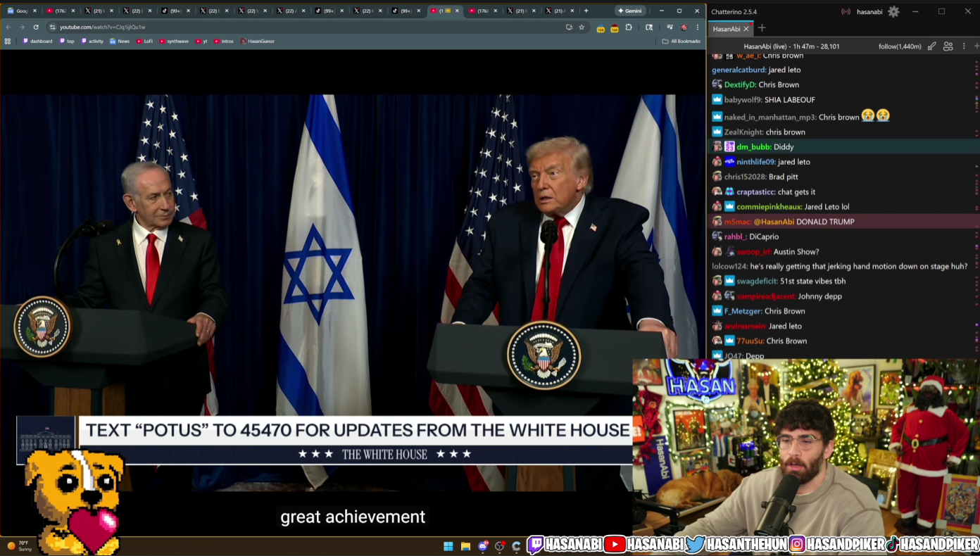Open the intros bookmark
980x556 pixels.
[x=223, y=41]
